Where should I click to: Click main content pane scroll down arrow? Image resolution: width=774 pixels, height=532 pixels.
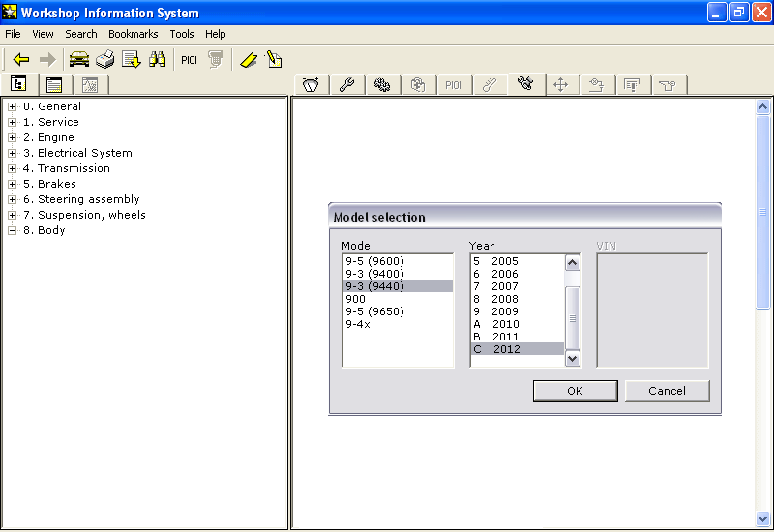point(762,518)
